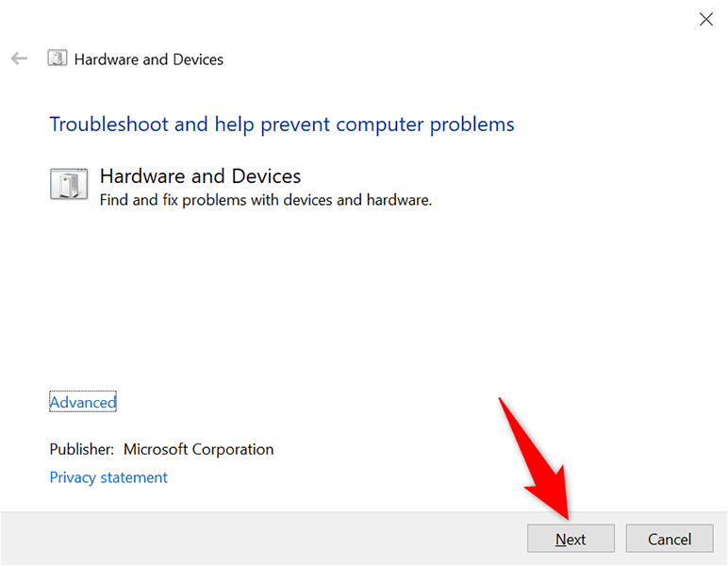728x566 pixels.
Task: Click the back arrow in the header
Action: point(20,58)
